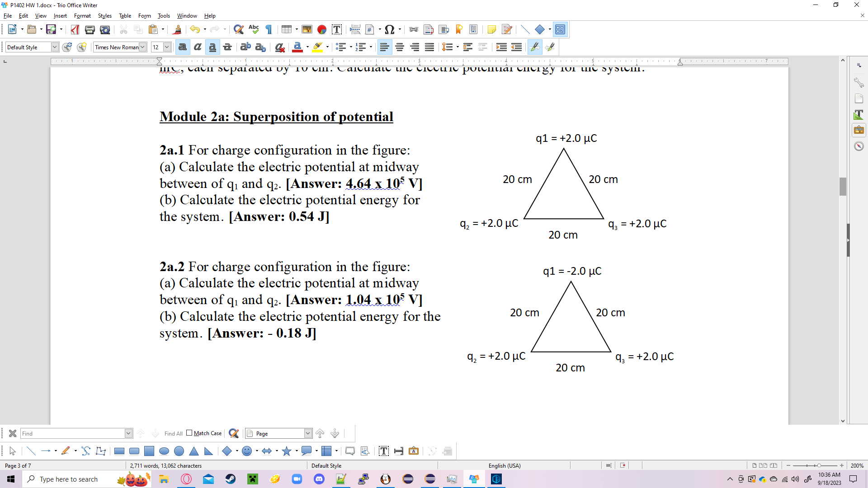Image resolution: width=868 pixels, height=488 pixels.
Task: Open the Tools menu
Action: [x=164, y=15]
